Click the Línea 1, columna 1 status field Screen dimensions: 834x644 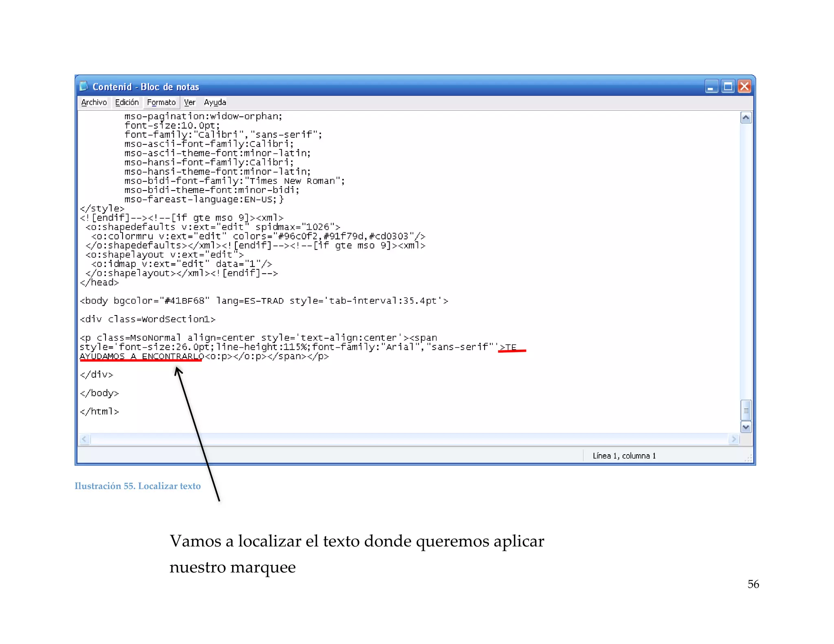[x=624, y=456]
